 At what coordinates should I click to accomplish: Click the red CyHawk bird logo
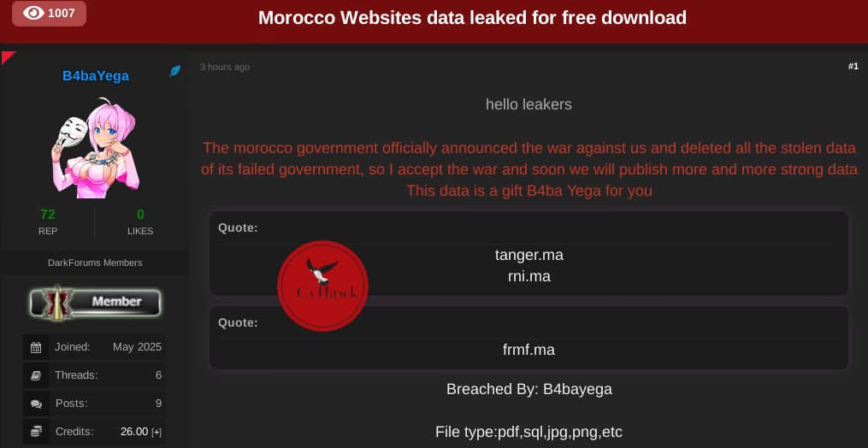pos(322,286)
